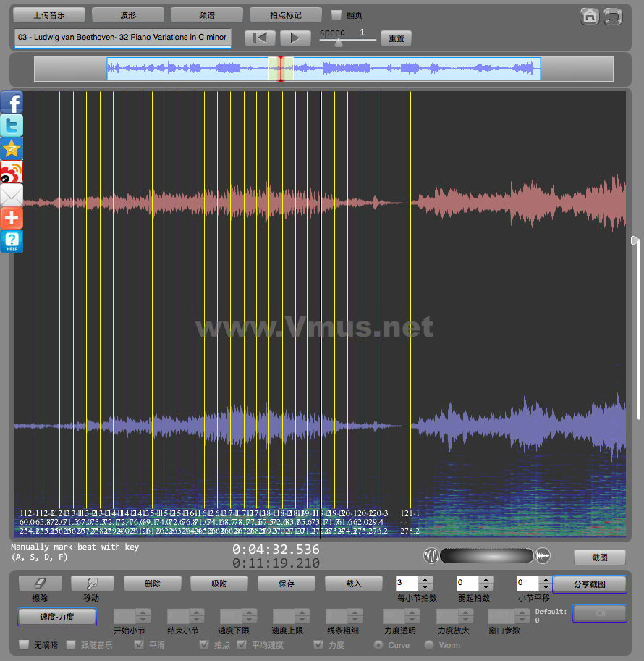Click the song title field for Beethoven
The image size is (644, 661).
tap(122, 37)
